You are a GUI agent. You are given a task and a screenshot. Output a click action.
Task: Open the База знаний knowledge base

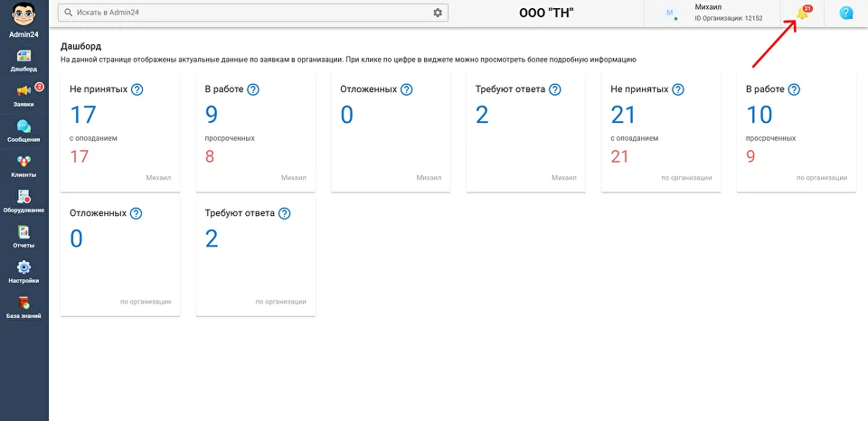click(24, 307)
